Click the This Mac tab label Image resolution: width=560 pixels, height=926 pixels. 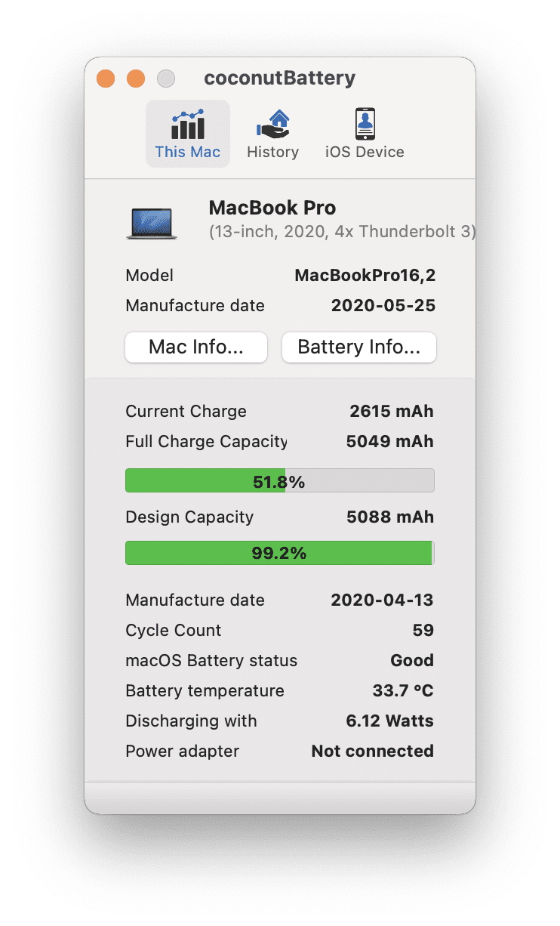click(187, 152)
